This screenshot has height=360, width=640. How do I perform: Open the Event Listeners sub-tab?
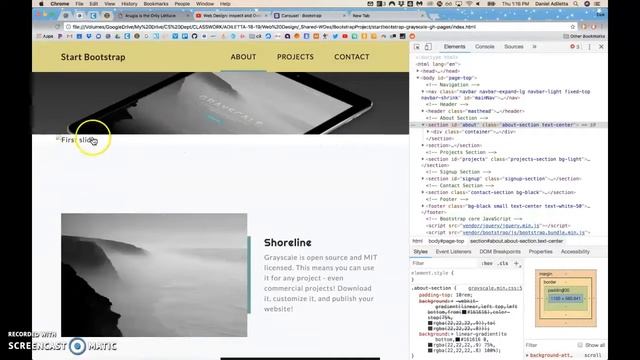(453, 252)
